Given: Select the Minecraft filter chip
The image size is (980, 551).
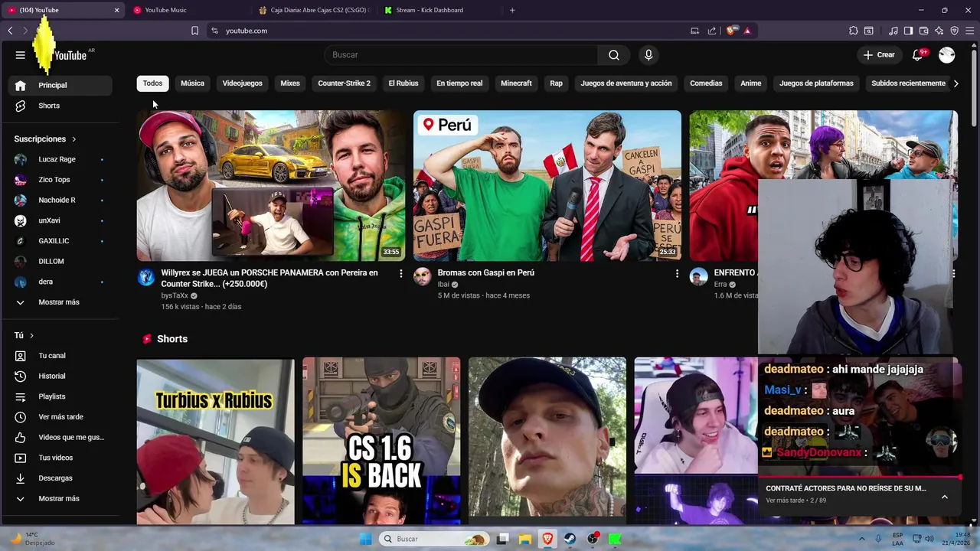Looking at the screenshot, I should coord(516,83).
